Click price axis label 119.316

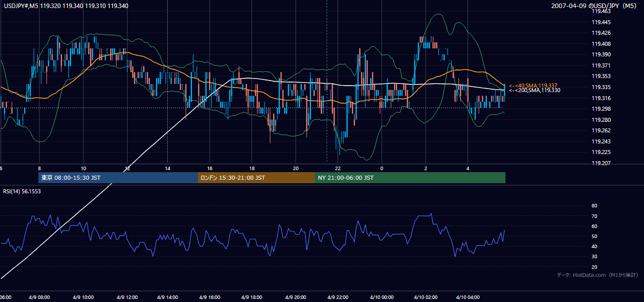point(602,98)
